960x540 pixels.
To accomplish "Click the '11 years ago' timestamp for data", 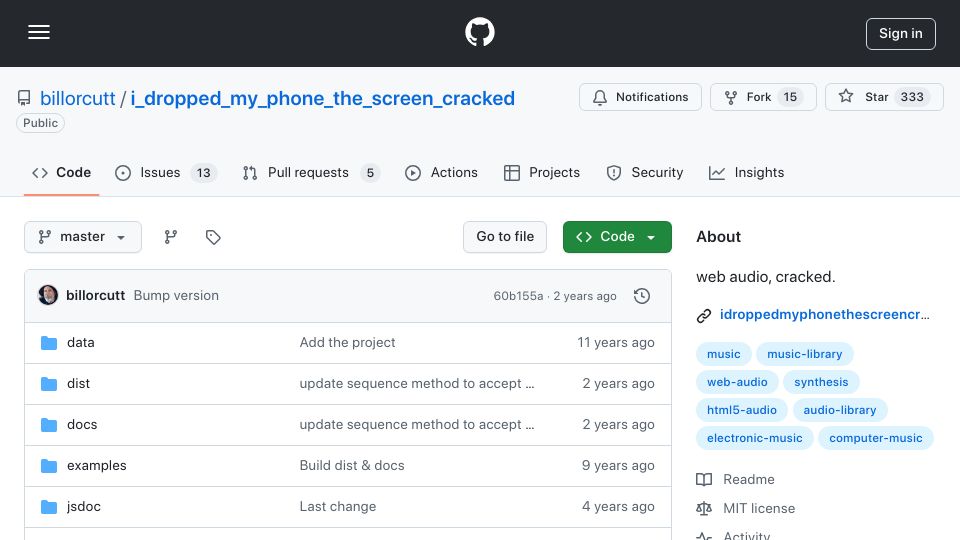I will pyautogui.click(x=615, y=343).
